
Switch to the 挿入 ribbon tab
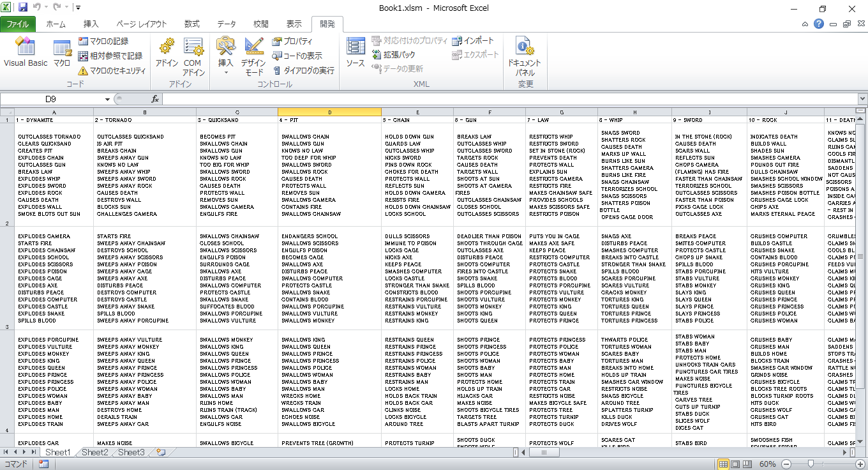pos(91,24)
